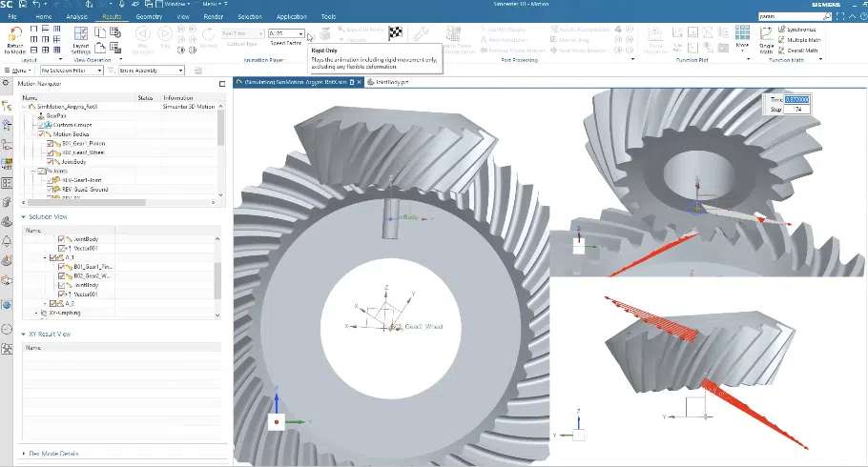Open Motion Navigator tab in resource bar
868x467 pixels.
7,106
